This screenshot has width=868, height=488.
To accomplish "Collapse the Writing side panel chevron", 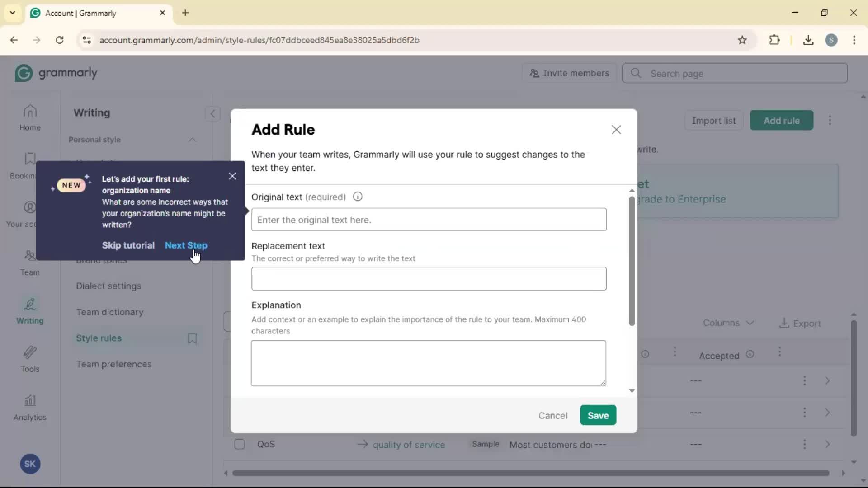I will tap(212, 113).
